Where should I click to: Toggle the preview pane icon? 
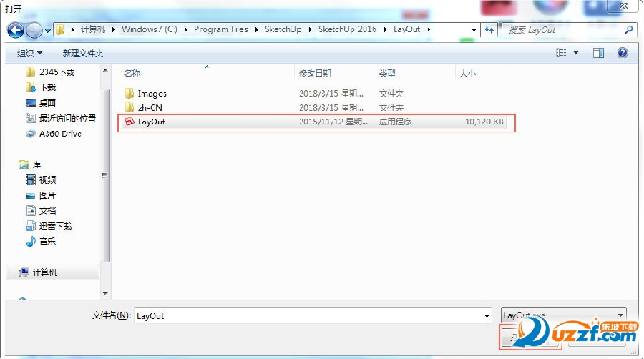[598, 53]
